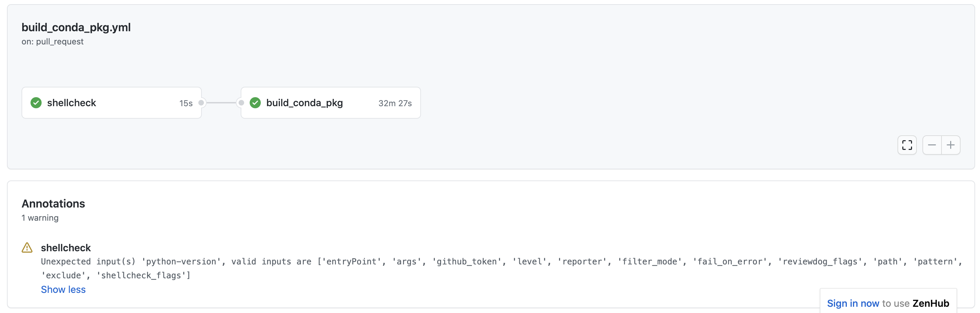Click the unexpected input warning message text
Image resolution: width=980 pixels, height=313 pixels.
click(501, 269)
